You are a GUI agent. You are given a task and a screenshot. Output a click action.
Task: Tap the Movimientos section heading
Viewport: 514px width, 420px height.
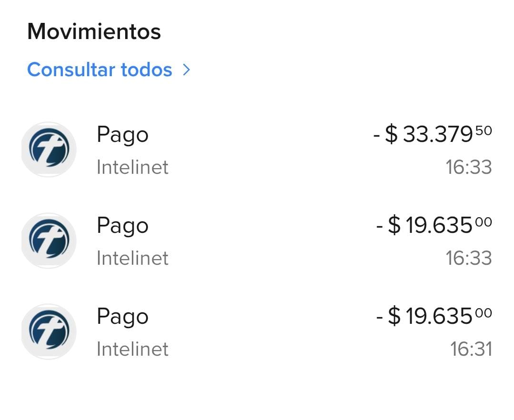(94, 31)
